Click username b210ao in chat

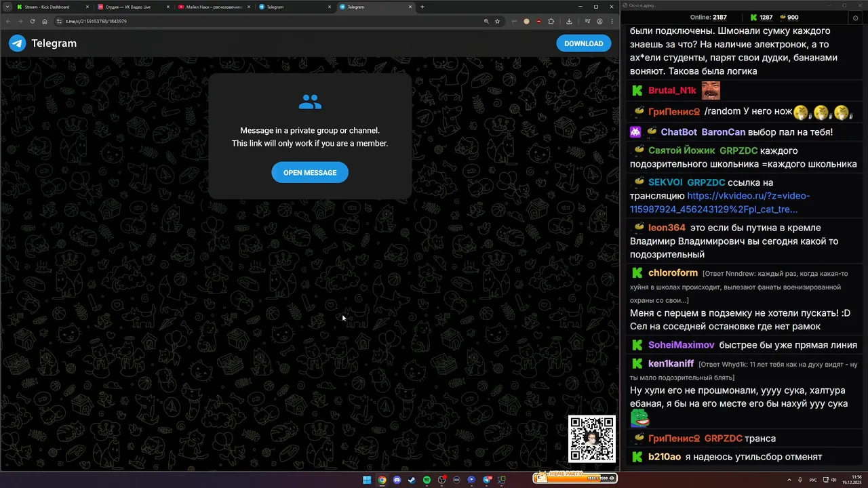665,457
